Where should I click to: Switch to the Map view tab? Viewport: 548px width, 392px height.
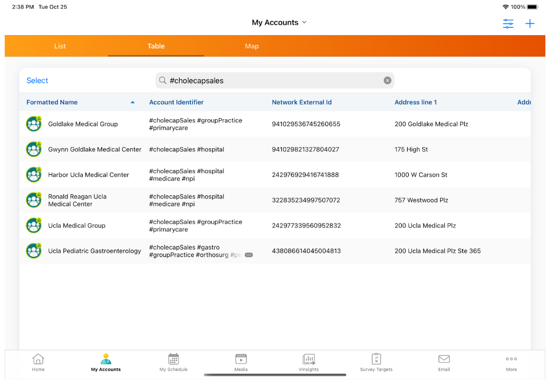tap(251, 46)
